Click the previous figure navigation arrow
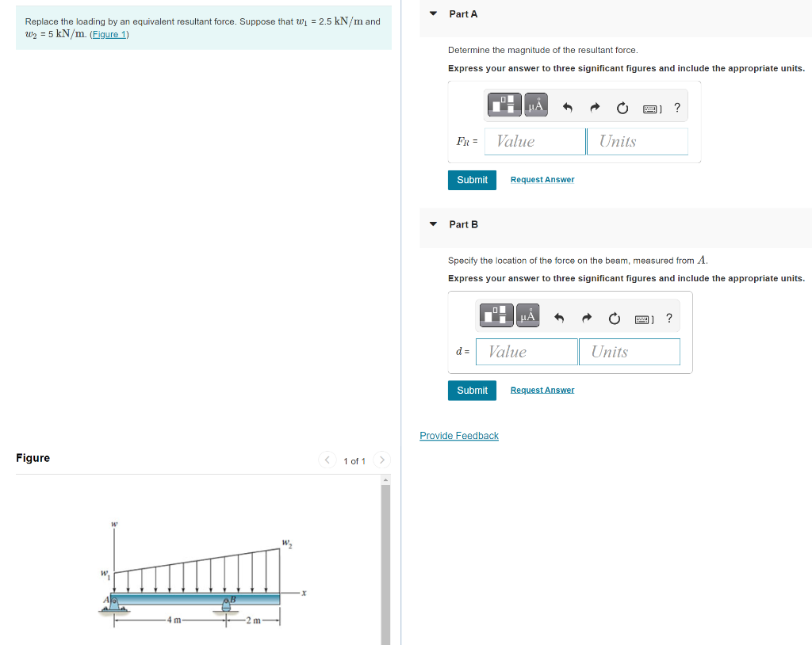 pos(327,460)
